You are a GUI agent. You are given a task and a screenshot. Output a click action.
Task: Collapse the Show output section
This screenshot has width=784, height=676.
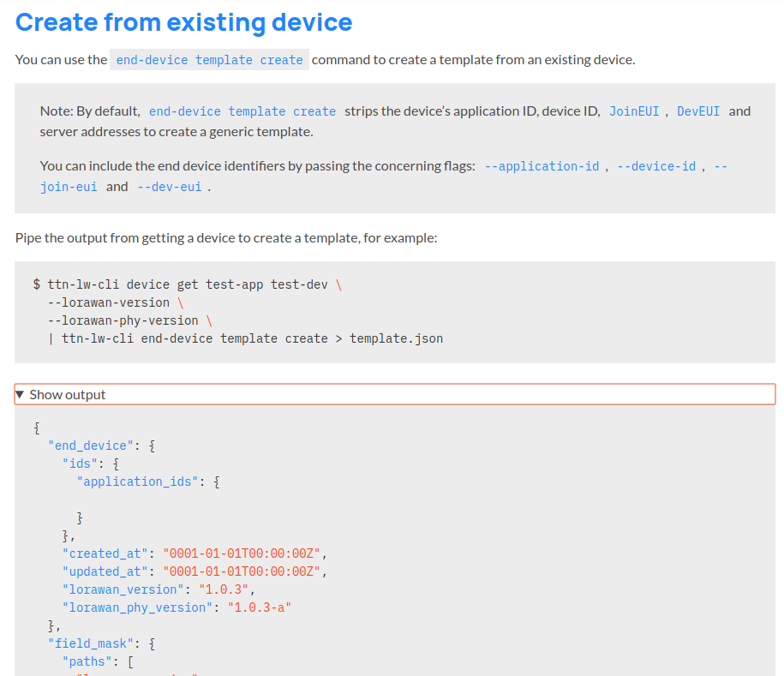394,394
